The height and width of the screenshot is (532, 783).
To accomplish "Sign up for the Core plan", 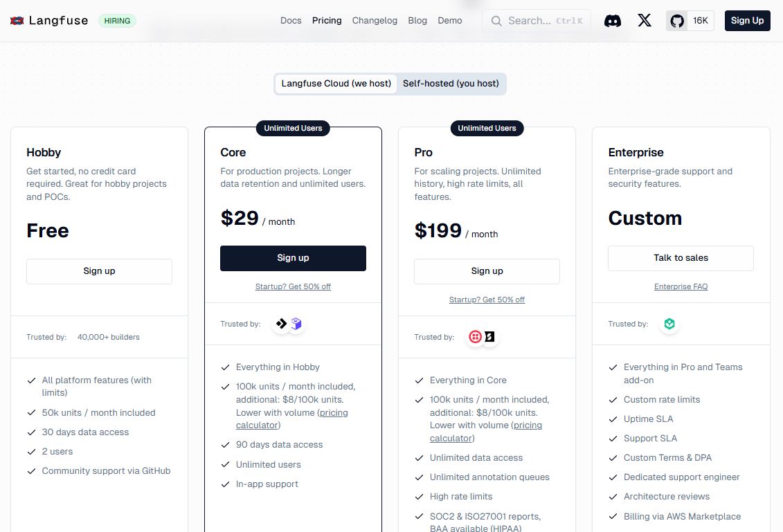I will 293,257.
